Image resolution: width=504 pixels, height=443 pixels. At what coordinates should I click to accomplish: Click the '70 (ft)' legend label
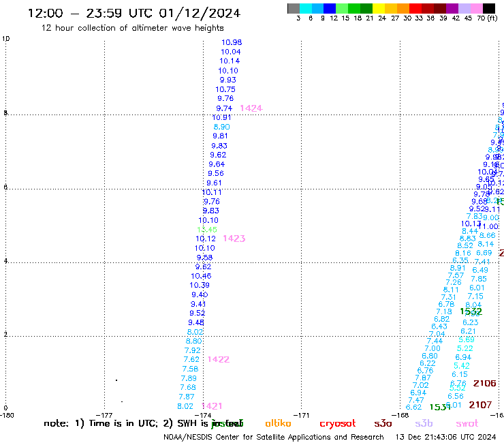487,18
